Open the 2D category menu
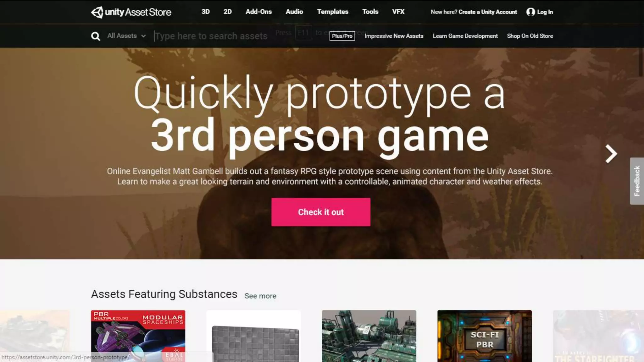Screen dimensions: 644x362 (227, 12)
